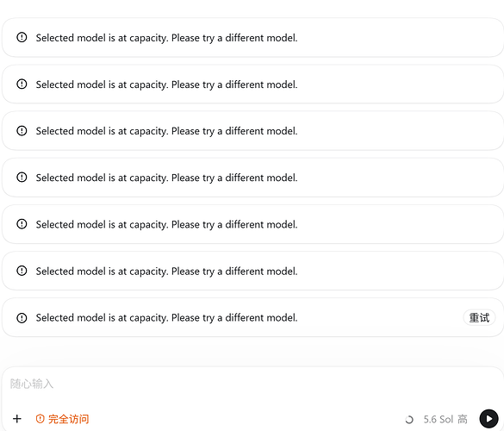Click the black send arrow button
Image resolution: width=504 pixels, height=431 pixels.
pyautogui.click(x=488, y=419)
